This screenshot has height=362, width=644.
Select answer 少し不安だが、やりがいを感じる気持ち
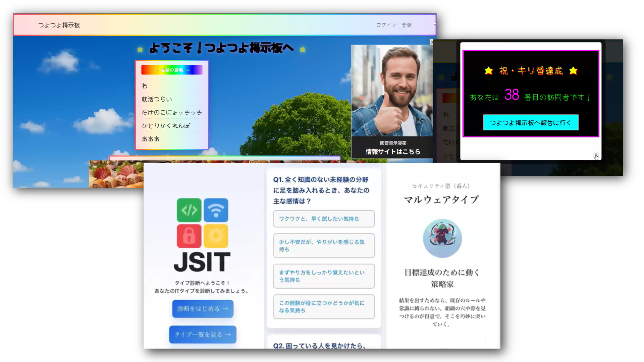tap(324, 246)
